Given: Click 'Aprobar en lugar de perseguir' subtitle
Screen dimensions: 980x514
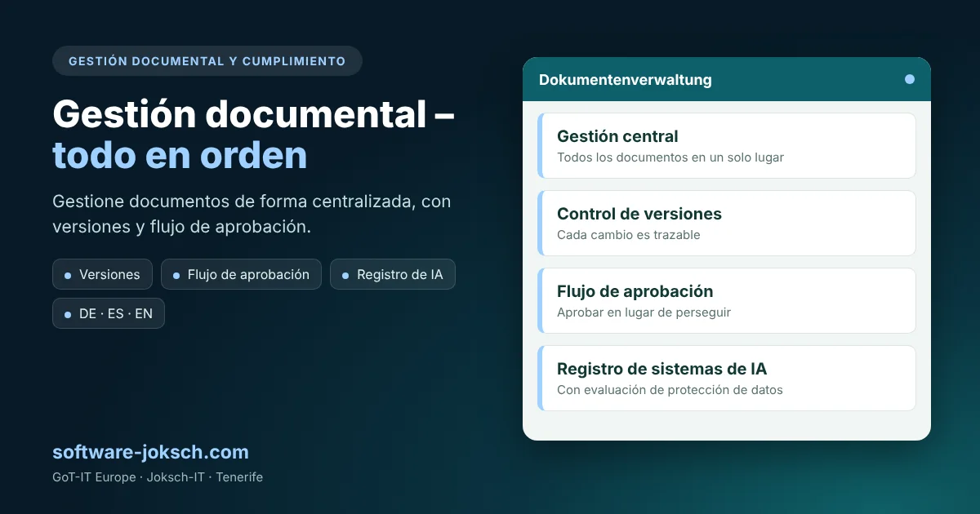Looking at the screenshot, I should (x=644, y=312).
